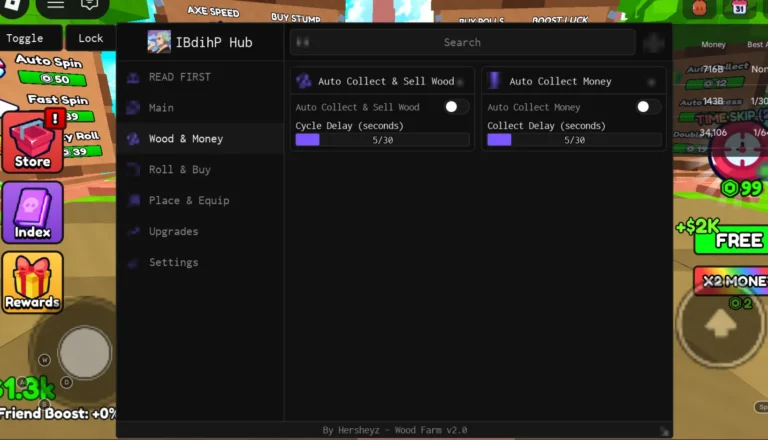
Task: Open the hamburger menu icon
Action: point(55,5)
